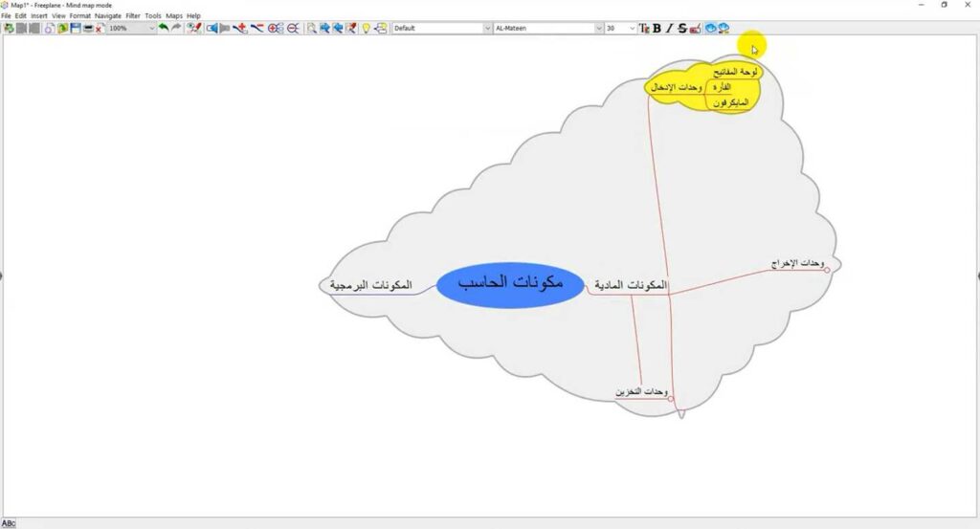The width and height of the screenshot is (980, 529).
Task: Open the Maps menu
Action: pos(174,15)
